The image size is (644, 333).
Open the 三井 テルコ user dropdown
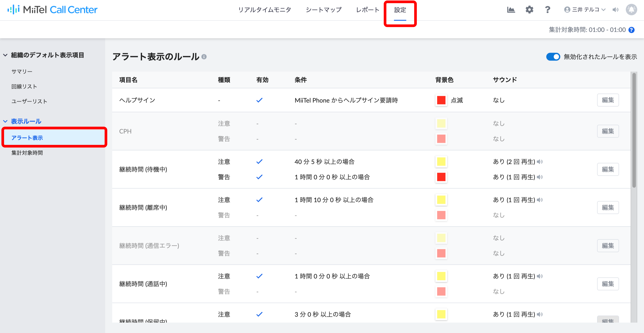(x=585, y=10)
